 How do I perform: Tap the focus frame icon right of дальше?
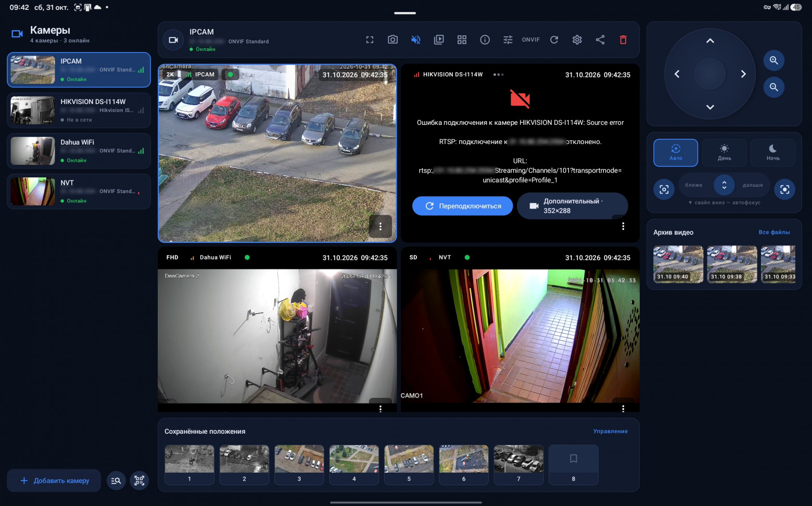pos(785,189)
